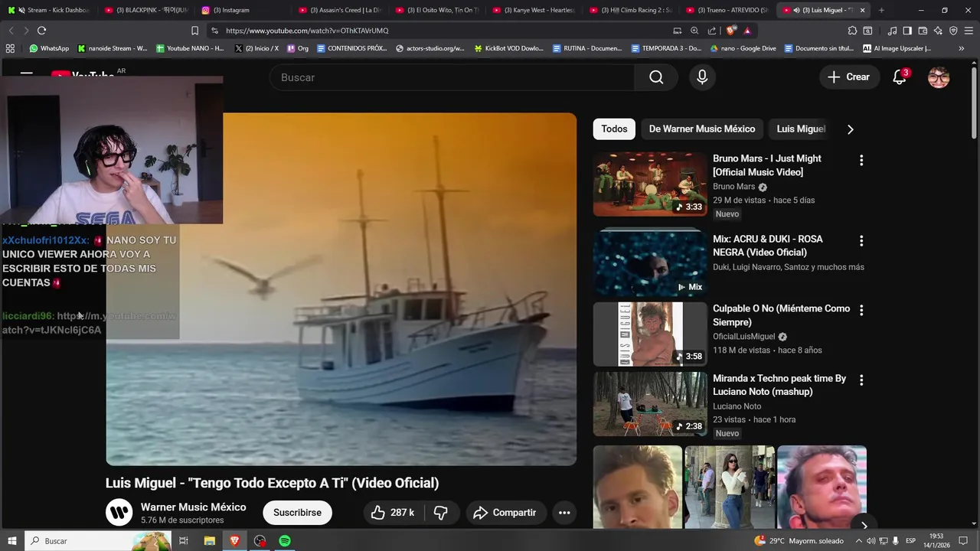Open Miranda x Techno peak time title link
The width and height of the screenshot is (980, 551).
(x=779, y=385)
